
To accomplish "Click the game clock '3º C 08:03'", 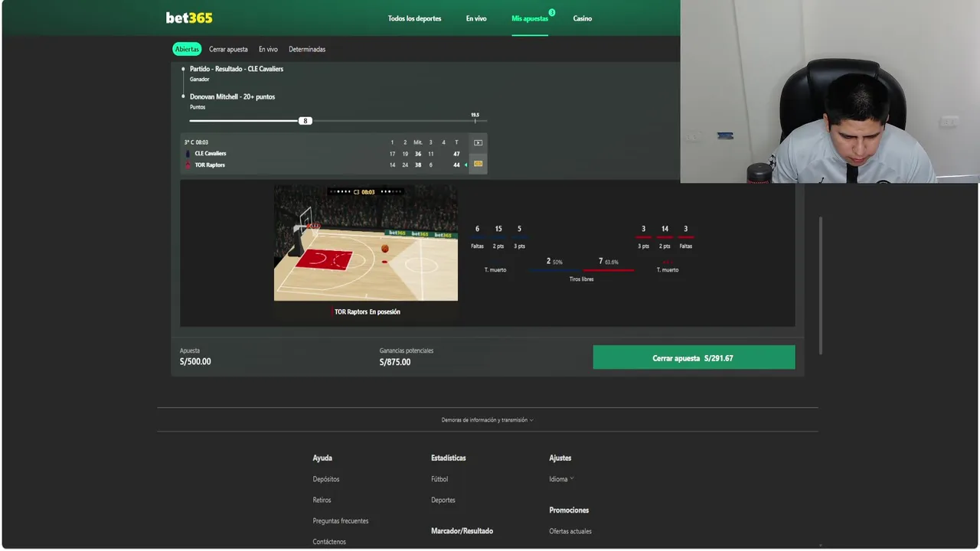I will pos(196,142).
